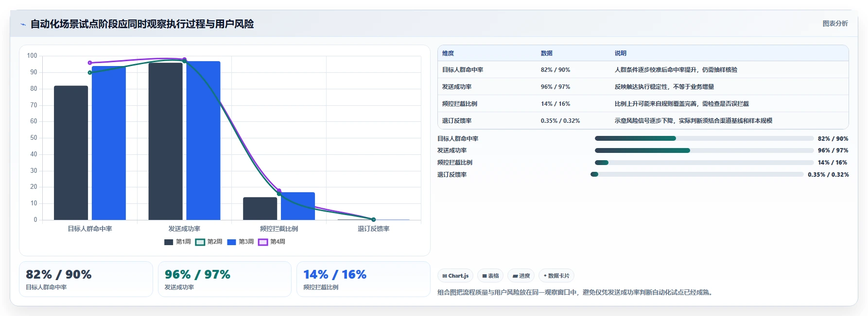Click the 96% / 97% data card

click(225, 279)
